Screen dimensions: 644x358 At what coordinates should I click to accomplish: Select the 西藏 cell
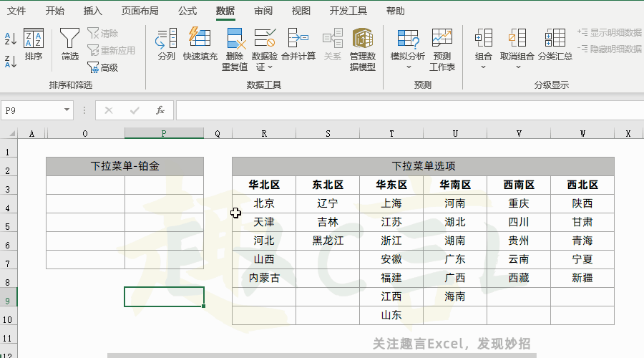point(519,278)
